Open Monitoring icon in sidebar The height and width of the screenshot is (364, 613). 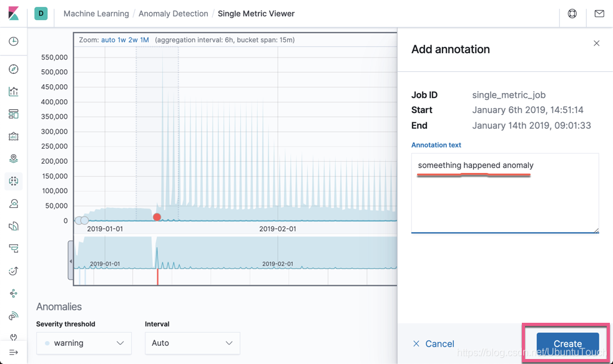pos(13,316)
